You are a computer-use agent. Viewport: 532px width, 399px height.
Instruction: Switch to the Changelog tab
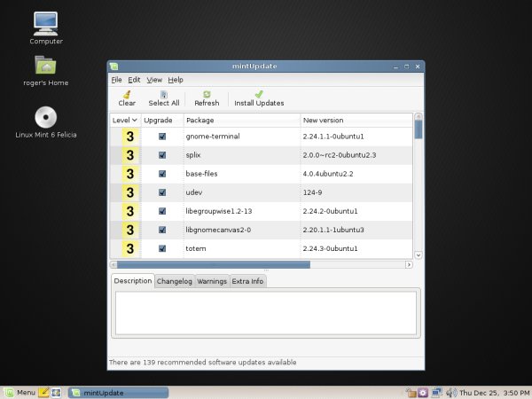(x=175, y=281)
